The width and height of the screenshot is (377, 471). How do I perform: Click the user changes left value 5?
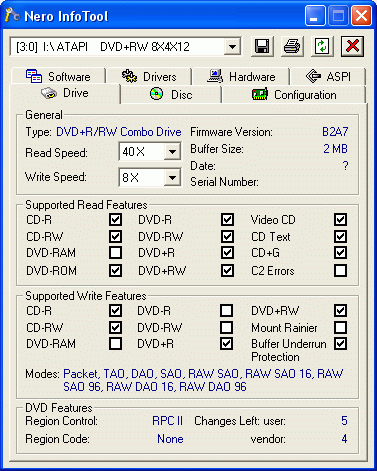coord(344,421)
